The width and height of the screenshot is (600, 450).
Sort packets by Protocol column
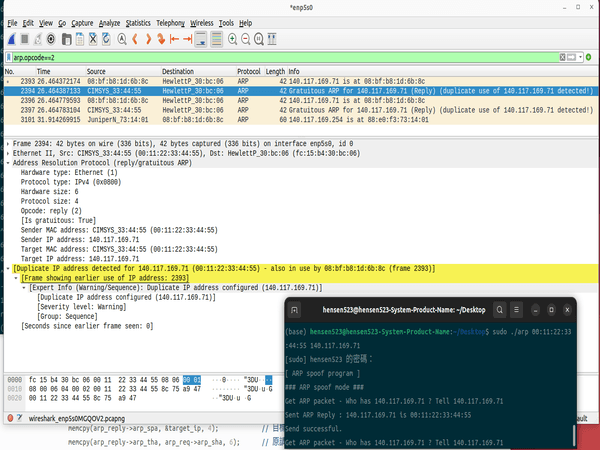pyautogui.click(x=250, y=72)
